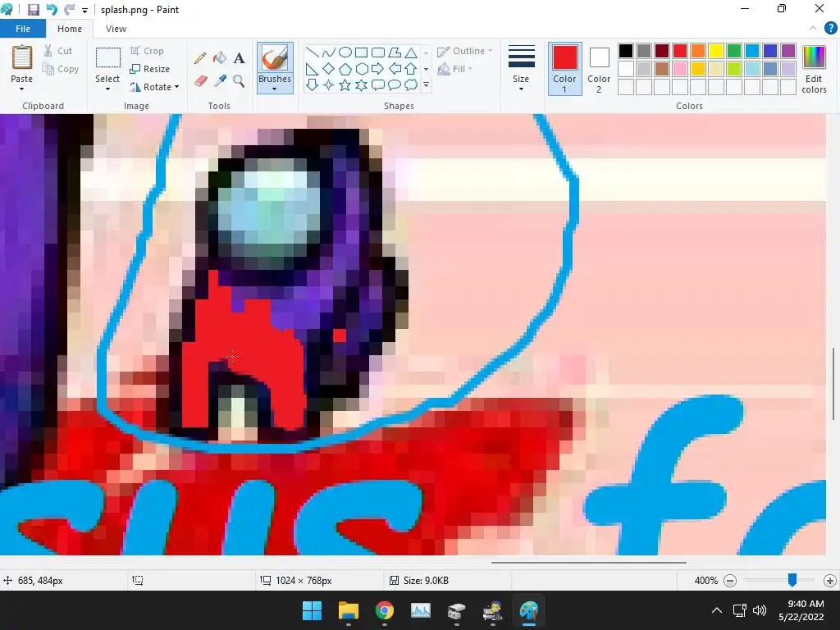Choose the Hexagon shape
This screenshot has width=840, height=630.
[x=362, y=69]
